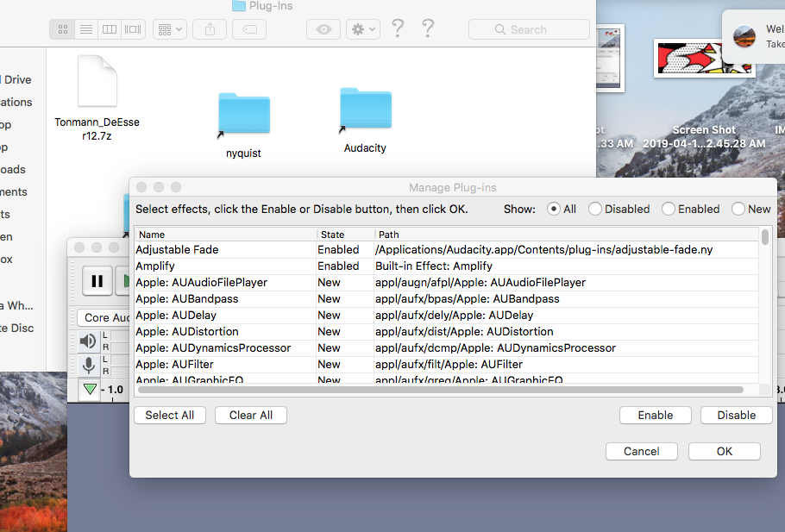Screen dimensions: 785x532
Task: Sort plug-ins by the State column
Action: point(345,235)
